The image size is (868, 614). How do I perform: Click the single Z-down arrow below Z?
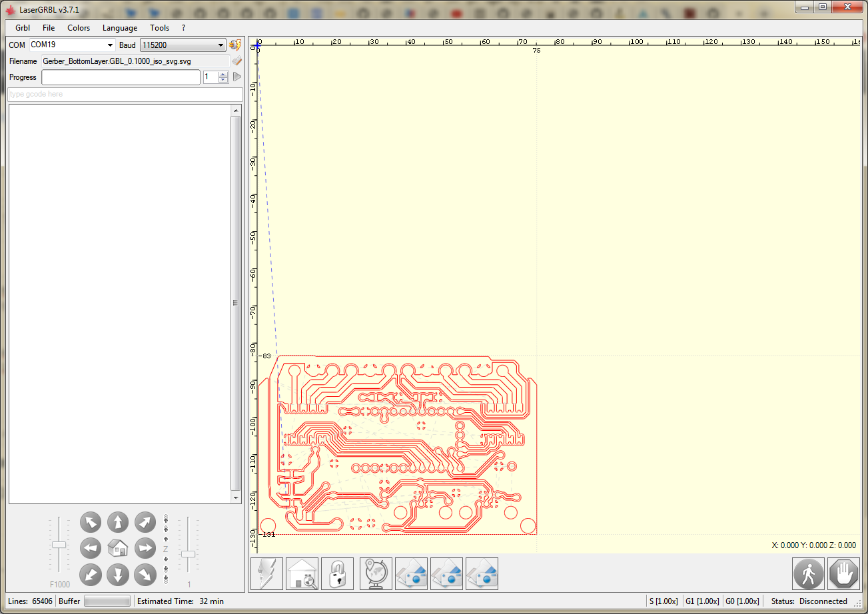(x=166, y=559)
